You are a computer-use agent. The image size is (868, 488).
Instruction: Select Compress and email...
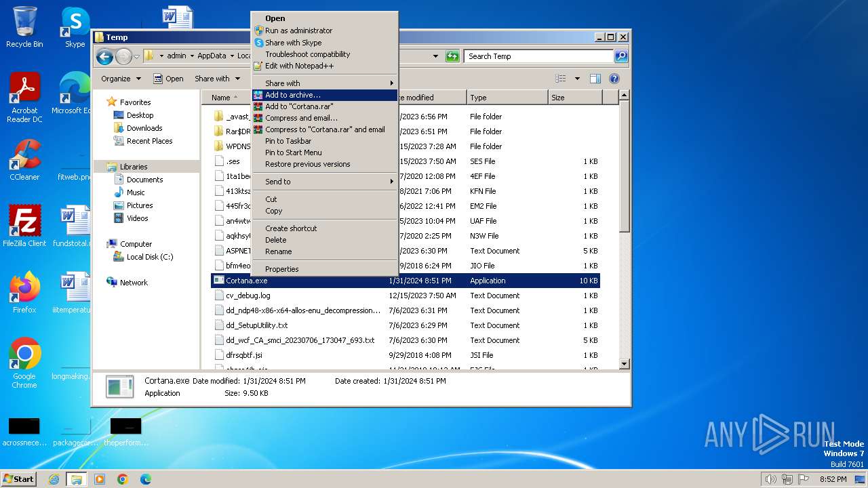click(325, 118)
